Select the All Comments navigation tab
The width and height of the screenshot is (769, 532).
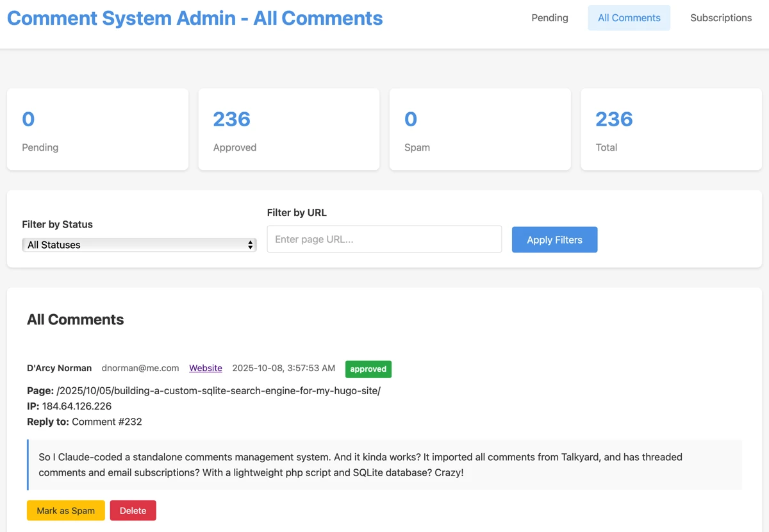(629, 18)
